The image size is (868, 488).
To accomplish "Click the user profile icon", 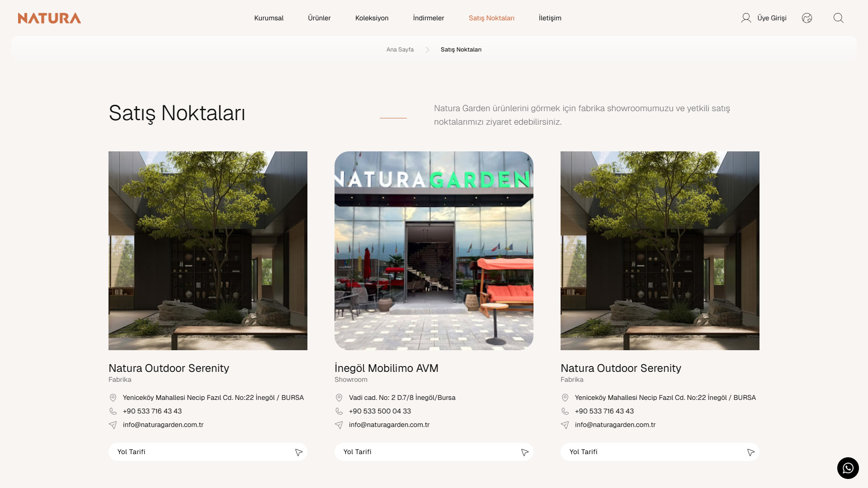I will tap(746, 18).
